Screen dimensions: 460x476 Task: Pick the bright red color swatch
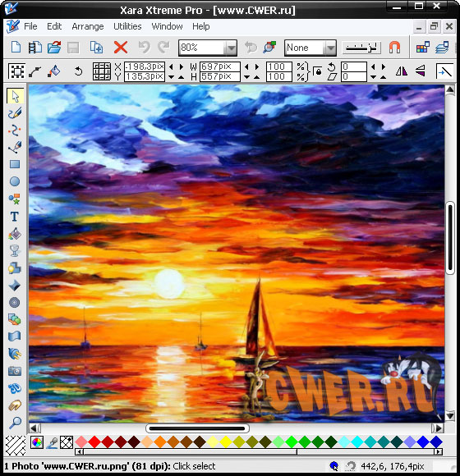pos(94,442)
